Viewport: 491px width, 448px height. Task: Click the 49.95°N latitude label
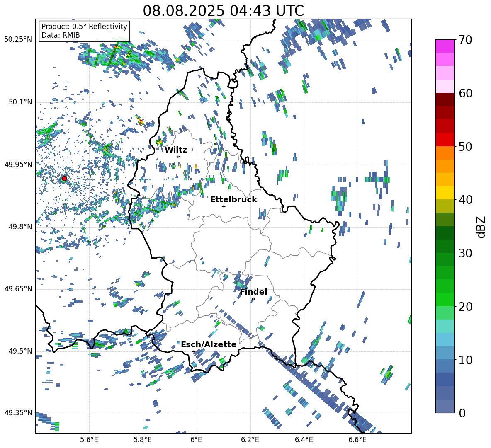tap(18, 164)
